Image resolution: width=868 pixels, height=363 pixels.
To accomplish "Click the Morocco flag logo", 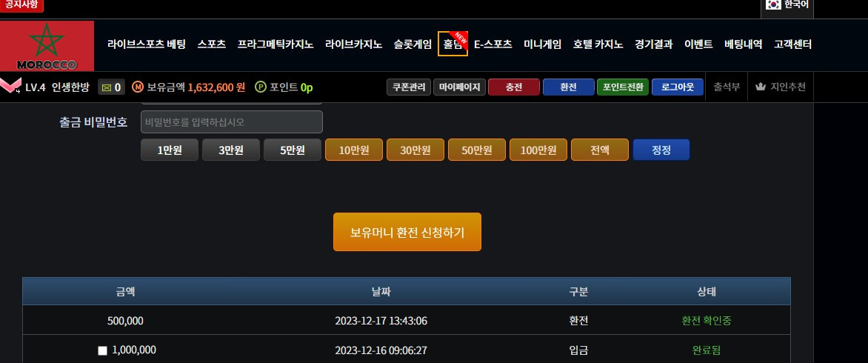I will [x=47, y=45].
